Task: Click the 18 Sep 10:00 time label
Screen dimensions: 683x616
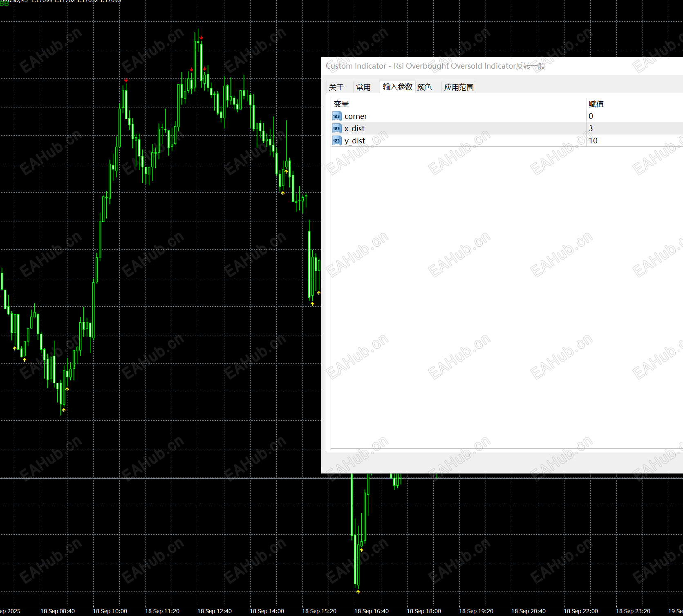Action: pos(110,611)
